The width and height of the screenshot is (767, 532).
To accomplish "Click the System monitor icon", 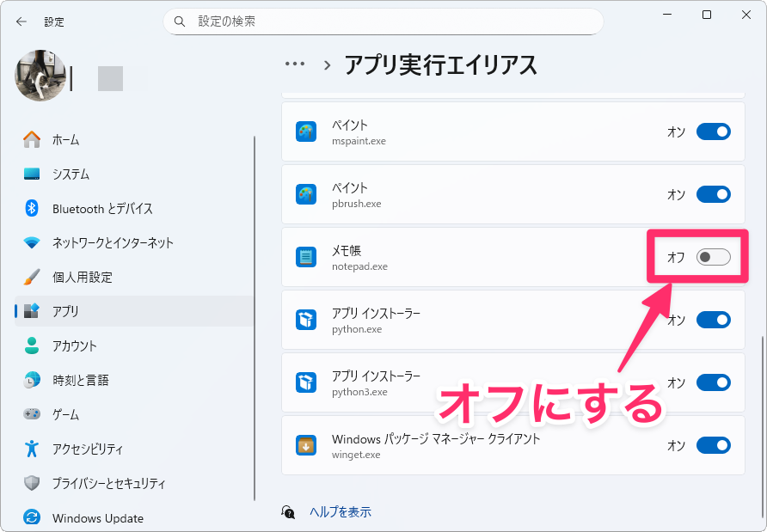I will 32,174.
